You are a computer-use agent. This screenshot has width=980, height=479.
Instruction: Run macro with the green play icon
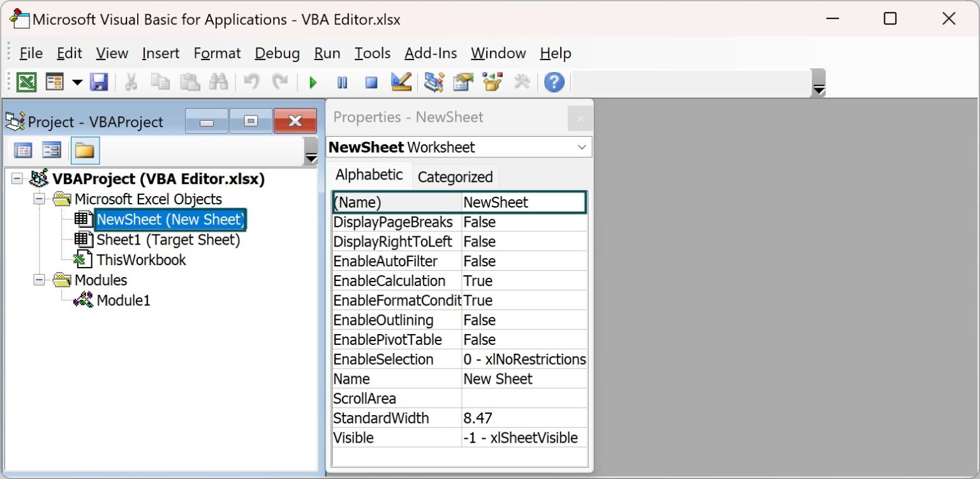313,82
